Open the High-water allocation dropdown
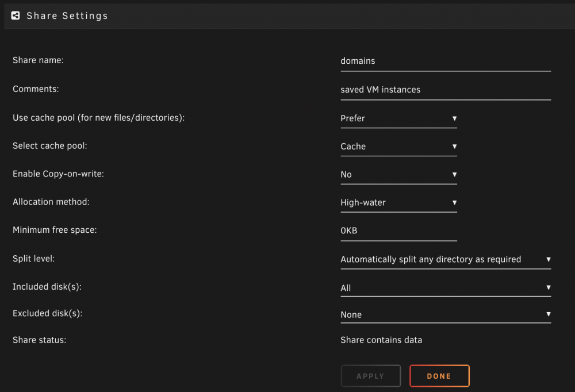Image resolution: width=575 pixels, height=392 pixels. (398, 202)
